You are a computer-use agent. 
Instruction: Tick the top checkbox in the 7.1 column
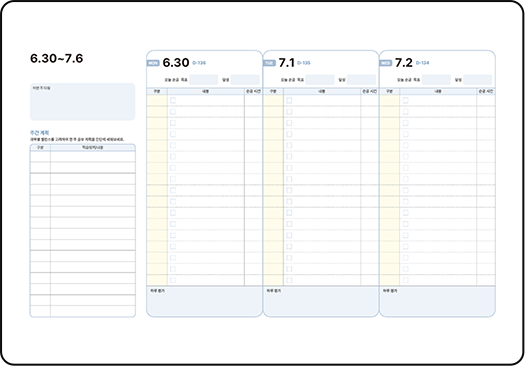(289, 100)
